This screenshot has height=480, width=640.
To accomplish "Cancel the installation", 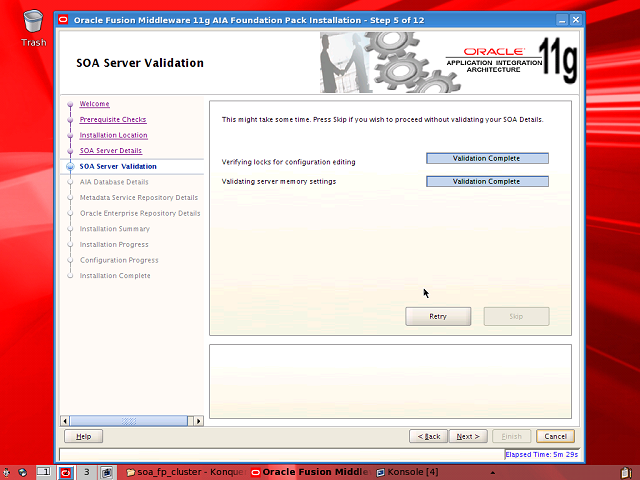I will point(556,436).
